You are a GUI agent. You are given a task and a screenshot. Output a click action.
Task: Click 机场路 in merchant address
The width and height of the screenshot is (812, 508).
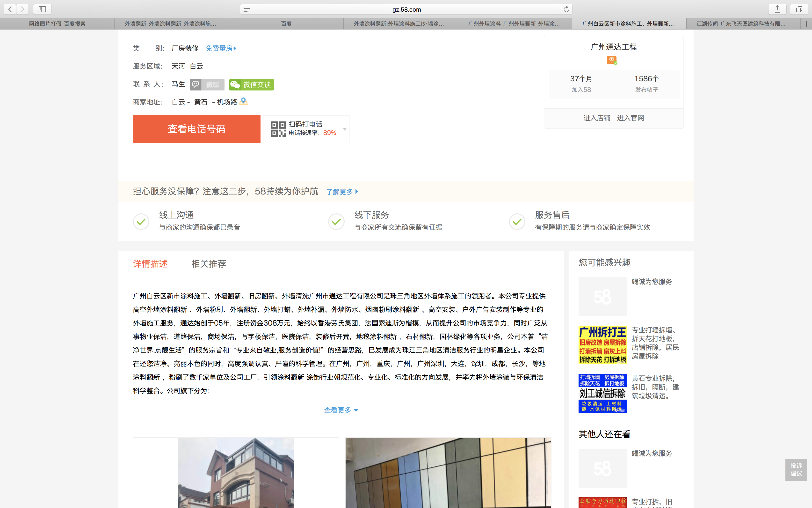coord(227,102)
